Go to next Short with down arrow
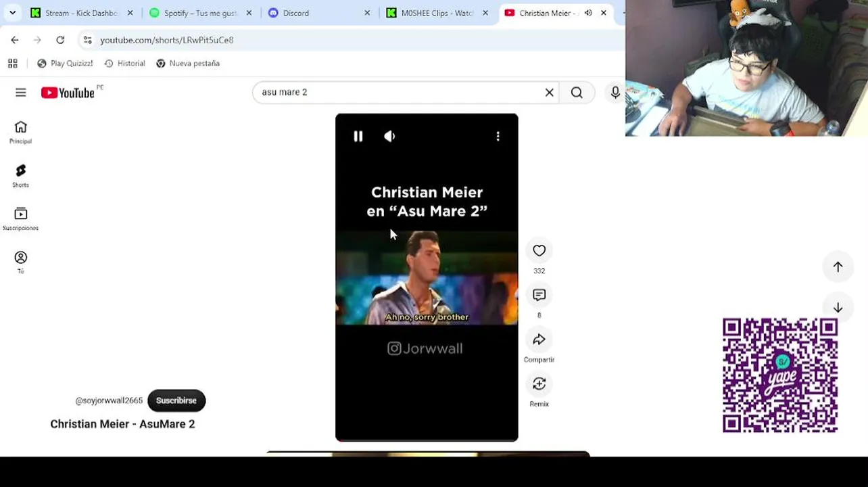Viewport: 868px width, 487px height. pos(838,308)
